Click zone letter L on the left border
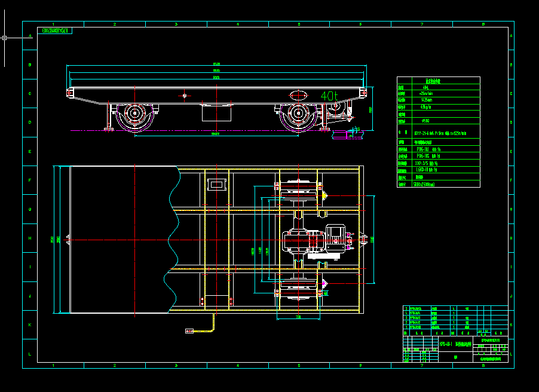The height and width of the screenshot is (392, 539). click(30, 354)
